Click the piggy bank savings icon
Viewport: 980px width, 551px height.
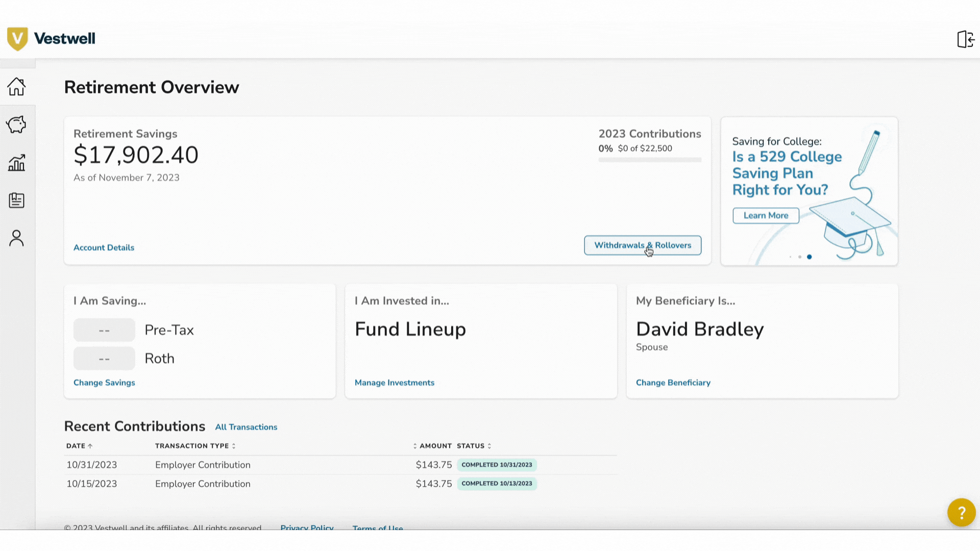[16, 124]
